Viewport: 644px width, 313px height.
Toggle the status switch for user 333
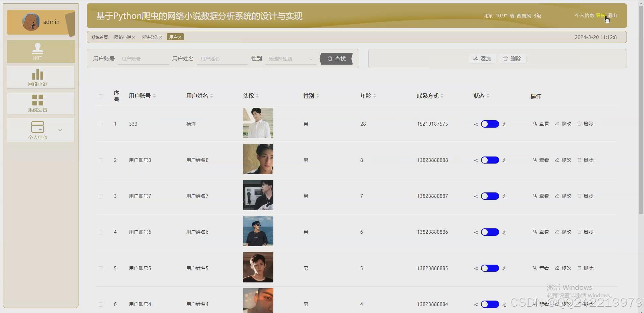[x=490, y=124]
